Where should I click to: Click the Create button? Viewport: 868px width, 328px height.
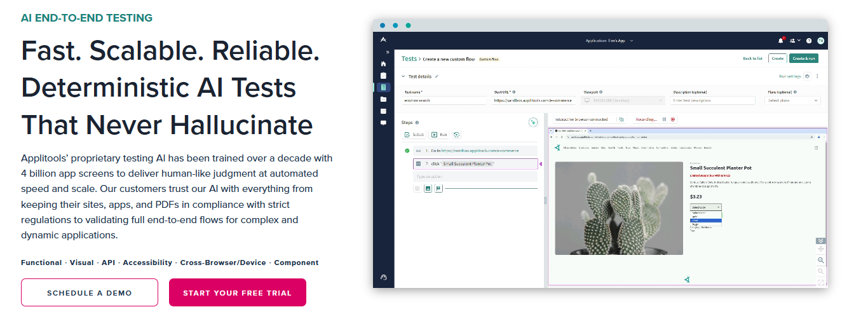point(777,58)
